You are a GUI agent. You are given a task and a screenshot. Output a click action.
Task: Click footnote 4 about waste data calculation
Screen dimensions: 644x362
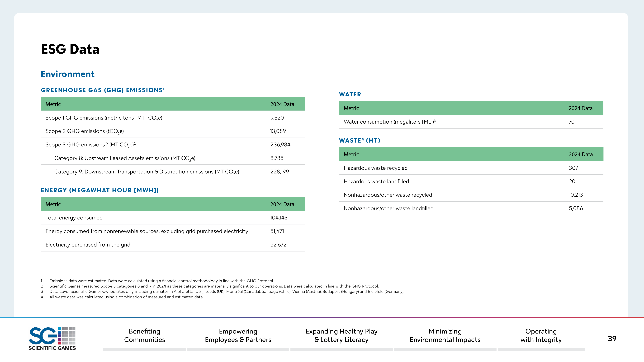point(122,297)
